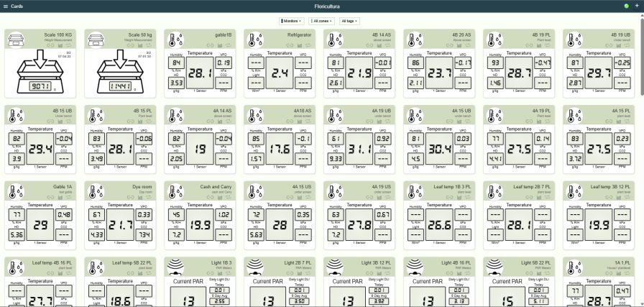Click temperature 31.1 on 4A 19 UB card
The height and width of the screenshot is (307, 644).
(x=359, y=149)
